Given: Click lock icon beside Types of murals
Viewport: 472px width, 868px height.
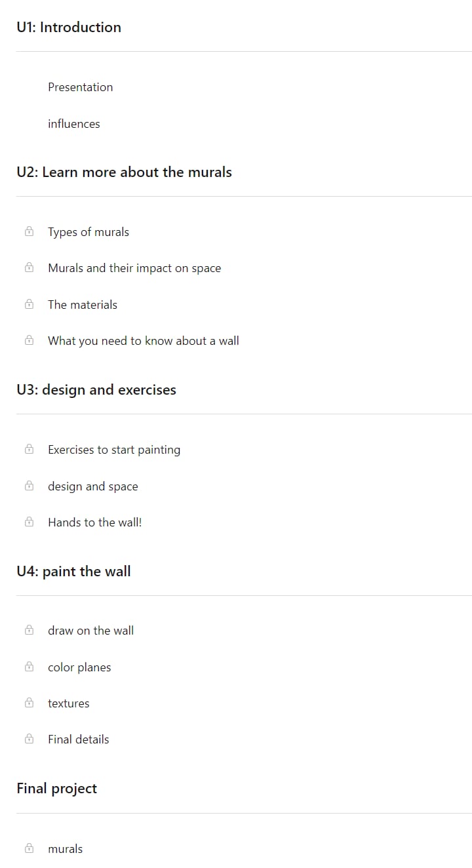Looking at the screenshot, I should [x=29, y=231].
